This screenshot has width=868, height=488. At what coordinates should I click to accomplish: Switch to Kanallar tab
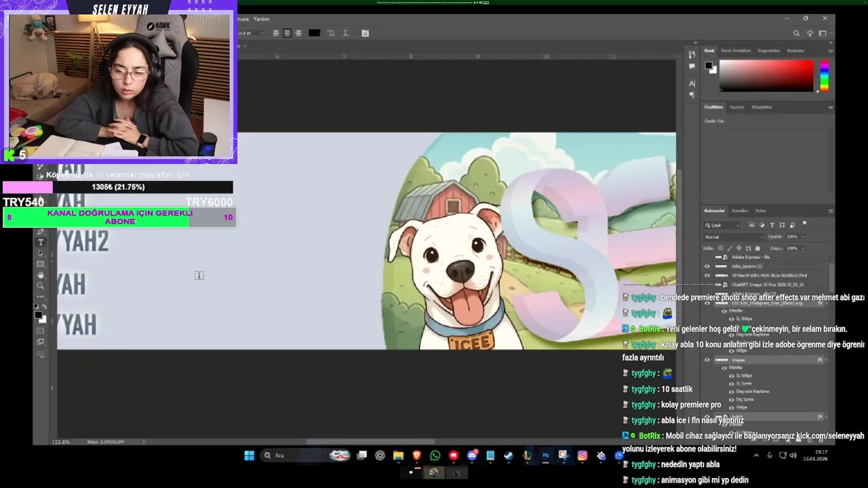(x=740, y=211)
